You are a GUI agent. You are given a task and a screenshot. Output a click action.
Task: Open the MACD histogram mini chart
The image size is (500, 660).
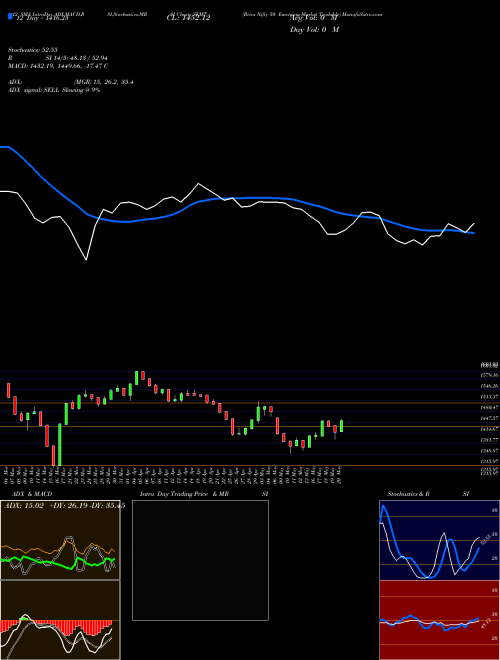tap(60, 620)
